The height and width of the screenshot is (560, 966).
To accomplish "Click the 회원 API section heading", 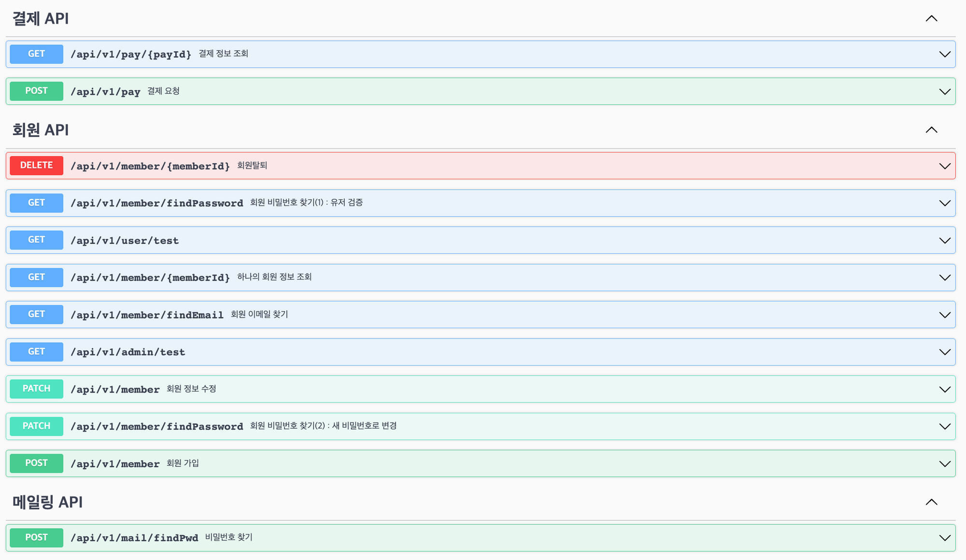I will pyautogui.click(x=41, y=130).
